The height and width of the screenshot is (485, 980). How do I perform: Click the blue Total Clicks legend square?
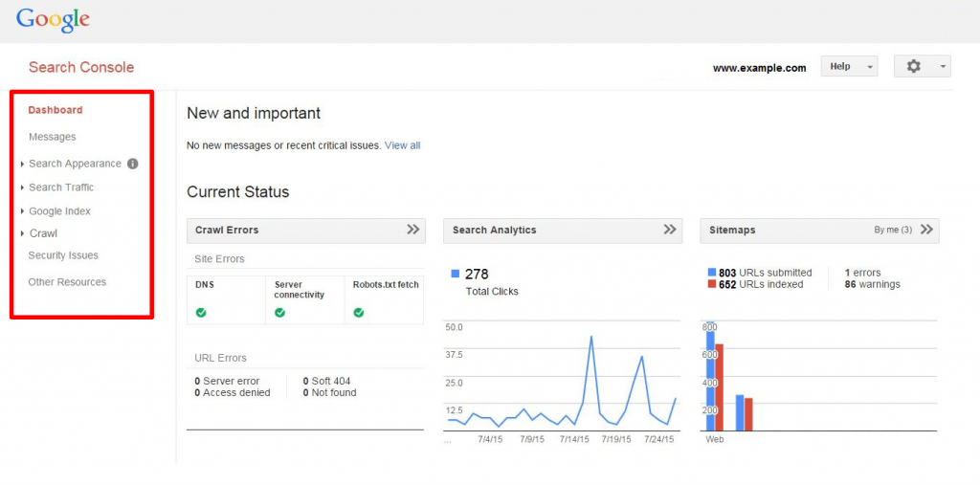click(x=455, y=274)
